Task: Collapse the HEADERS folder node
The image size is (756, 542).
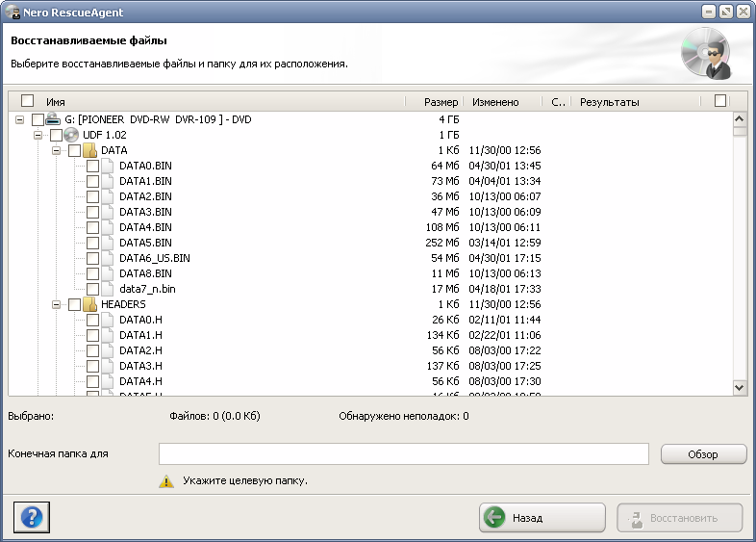Action: 56,304
